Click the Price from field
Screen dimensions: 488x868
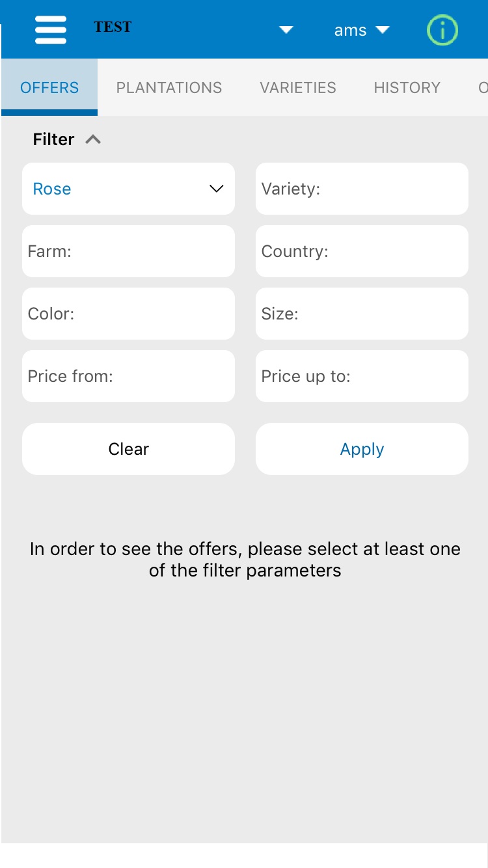coord(128,376)
